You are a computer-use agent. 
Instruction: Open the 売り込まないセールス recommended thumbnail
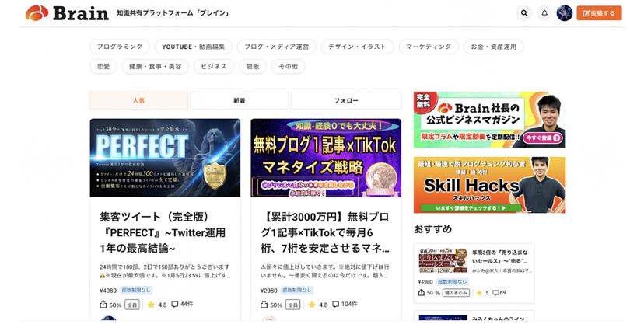[443, 260]
